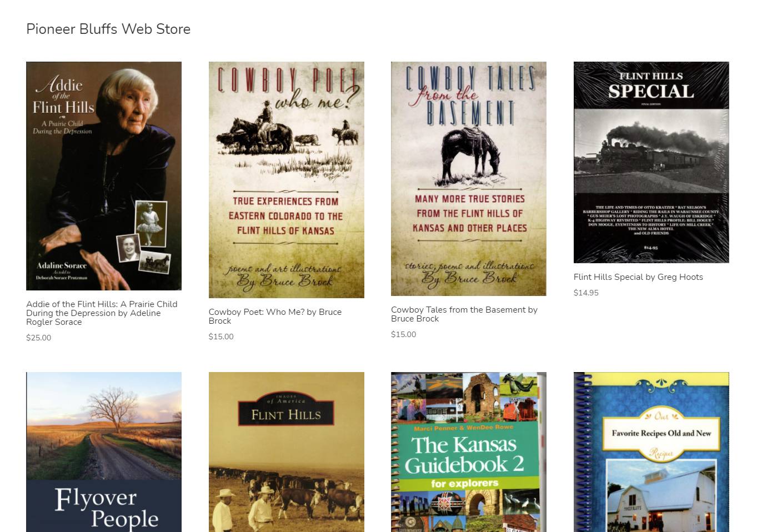This screenshot has width=767, height=532.
Task: Click the steam train photo on Flint Hills Special
Action: coord(651,151)
